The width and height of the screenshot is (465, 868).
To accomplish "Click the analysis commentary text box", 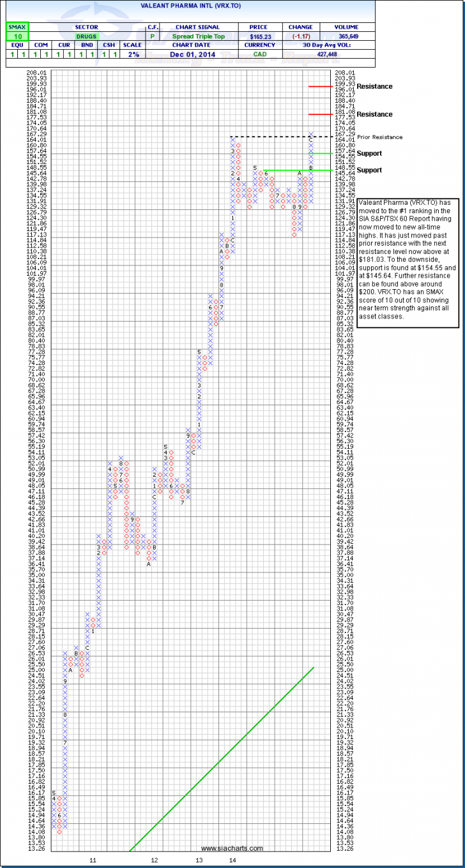I will (x=407, y=262).
